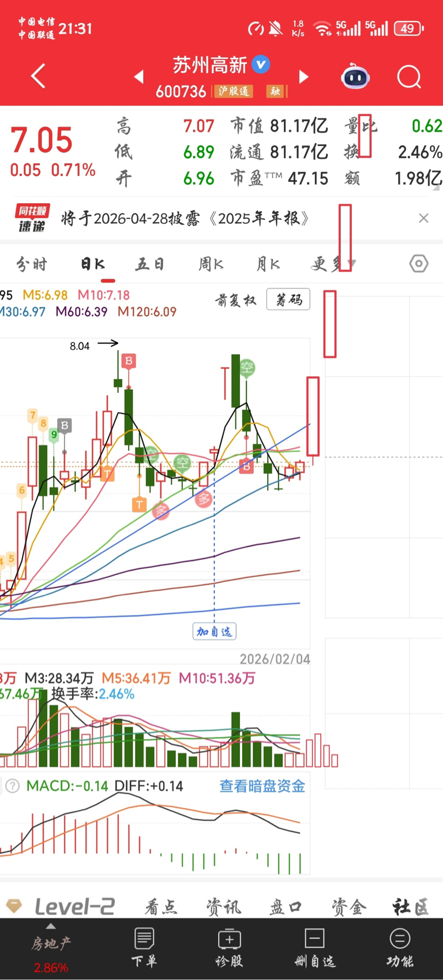Tap the date label 2026/02/04
This screenshot has width=443, height=980.
[x=275, y=659]
